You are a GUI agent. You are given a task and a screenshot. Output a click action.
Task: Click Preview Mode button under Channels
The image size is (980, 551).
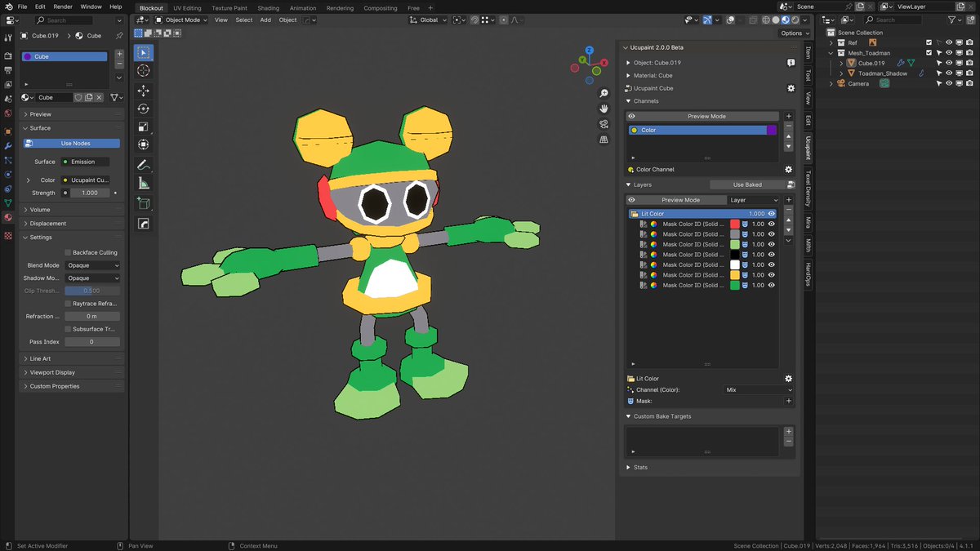click(706, 116)
